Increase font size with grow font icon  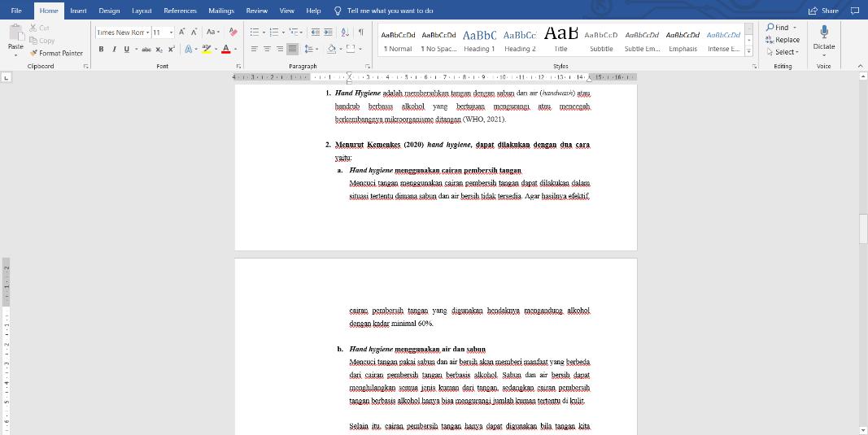181,32
